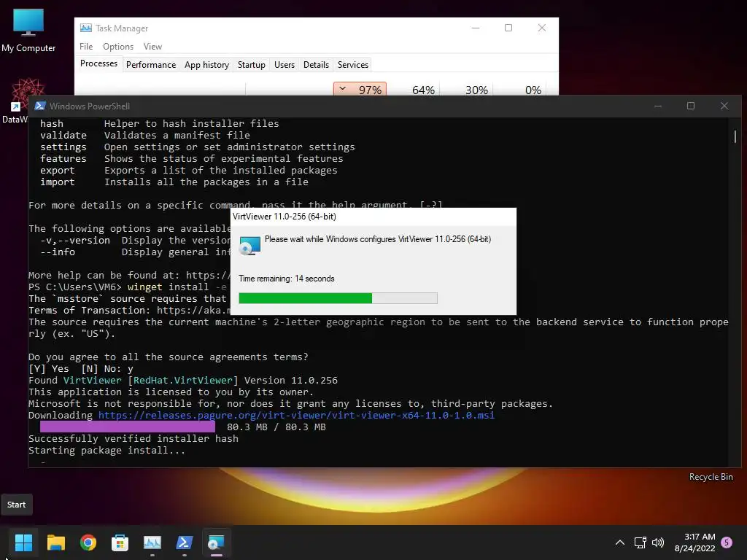Maximize the Task Manager window

pyautogui.click(x=508, y=28)
